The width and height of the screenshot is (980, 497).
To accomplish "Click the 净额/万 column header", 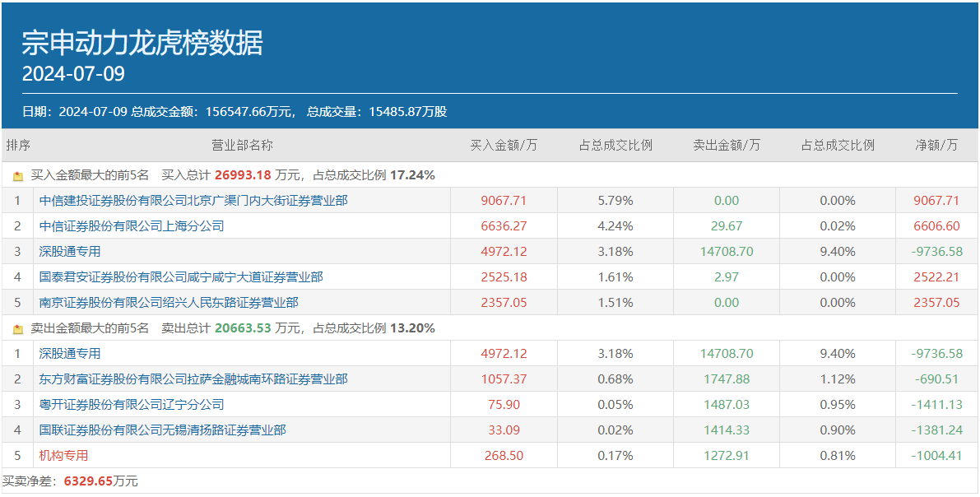I will [x=936, y=146].
